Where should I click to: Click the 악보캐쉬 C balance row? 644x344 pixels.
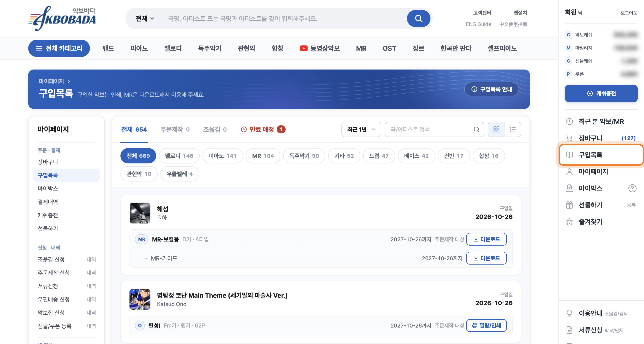(601, 35)
